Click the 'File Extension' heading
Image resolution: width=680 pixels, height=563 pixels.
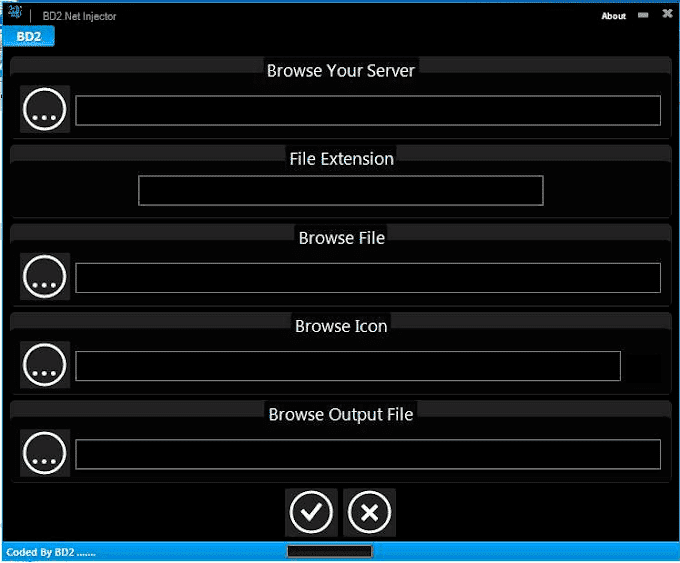click(342, 159)
